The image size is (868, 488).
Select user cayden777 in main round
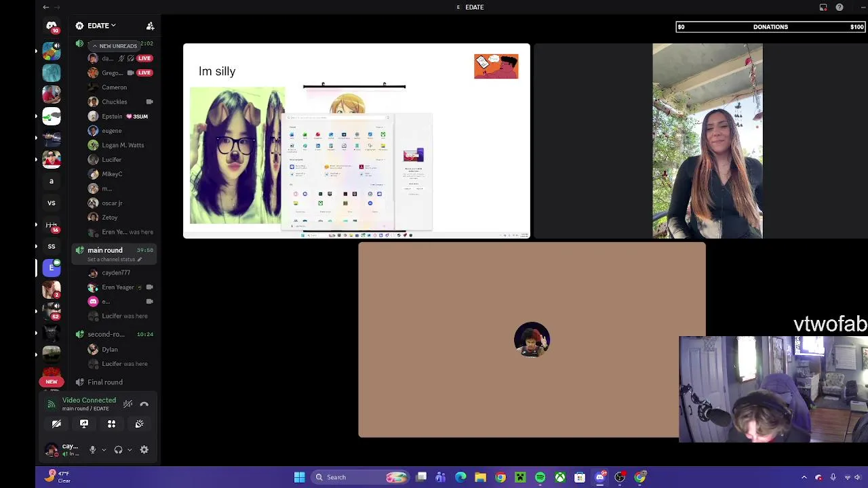click(x=115, y=272)
